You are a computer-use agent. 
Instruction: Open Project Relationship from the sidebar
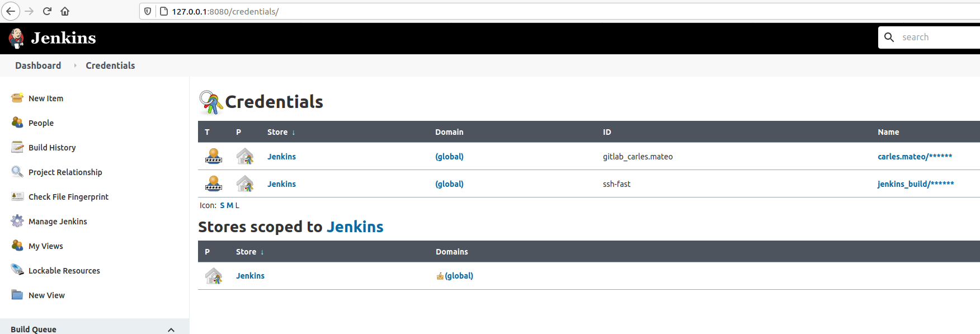click(x=65, y=172)
